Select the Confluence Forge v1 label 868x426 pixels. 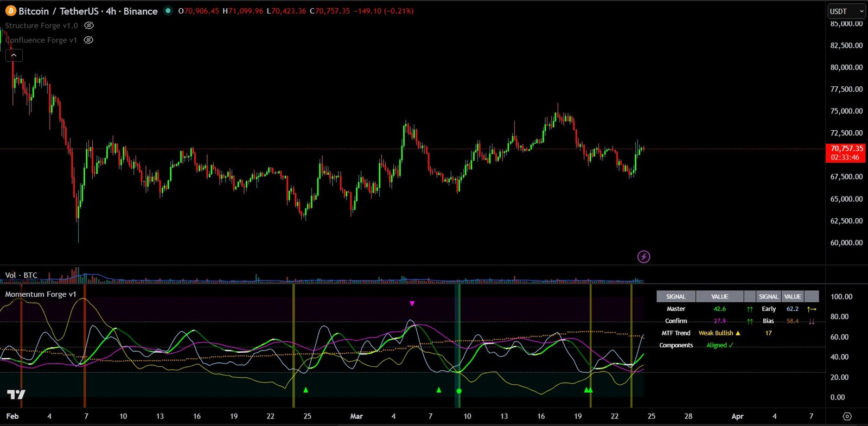(41, 40)
